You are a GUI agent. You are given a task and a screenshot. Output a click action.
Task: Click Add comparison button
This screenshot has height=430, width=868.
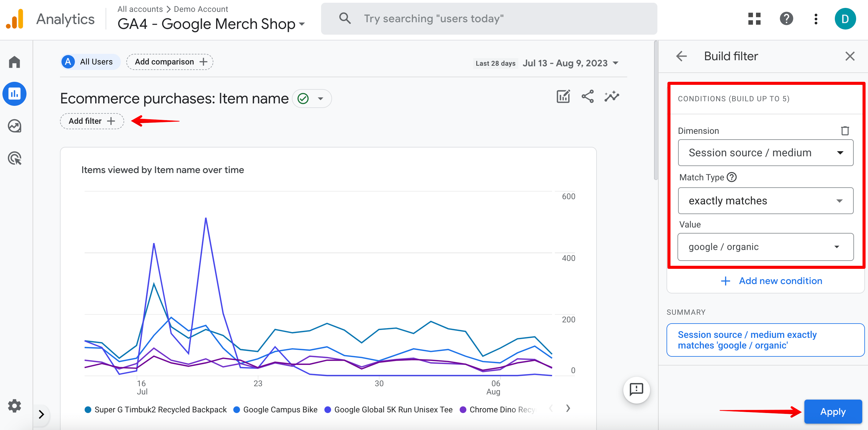tap(170, 62)
